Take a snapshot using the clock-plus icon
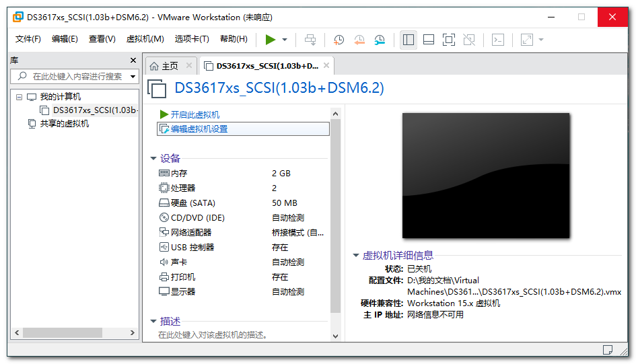 click(339, 40)
